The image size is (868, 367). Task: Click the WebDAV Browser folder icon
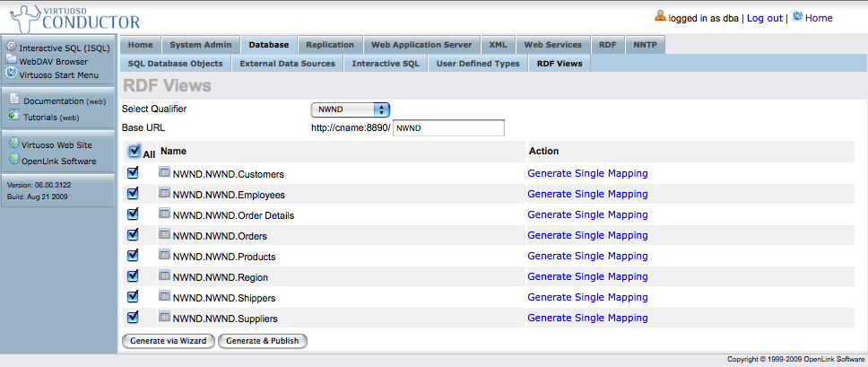(x=12, y=60)
